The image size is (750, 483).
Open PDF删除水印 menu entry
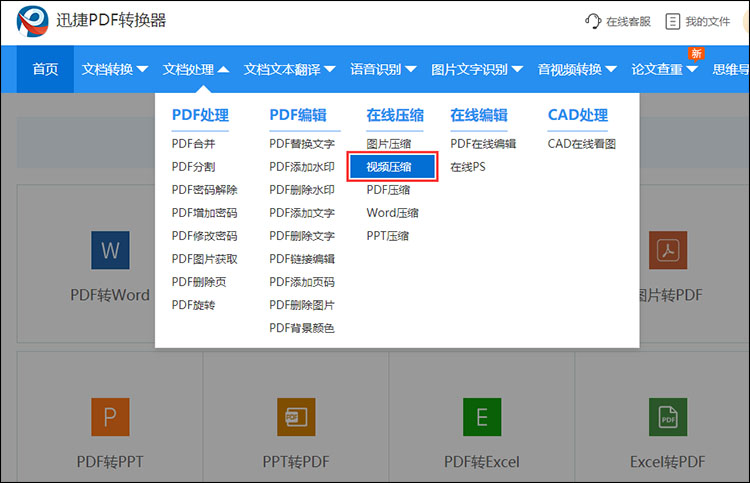[x=302, y=190]
